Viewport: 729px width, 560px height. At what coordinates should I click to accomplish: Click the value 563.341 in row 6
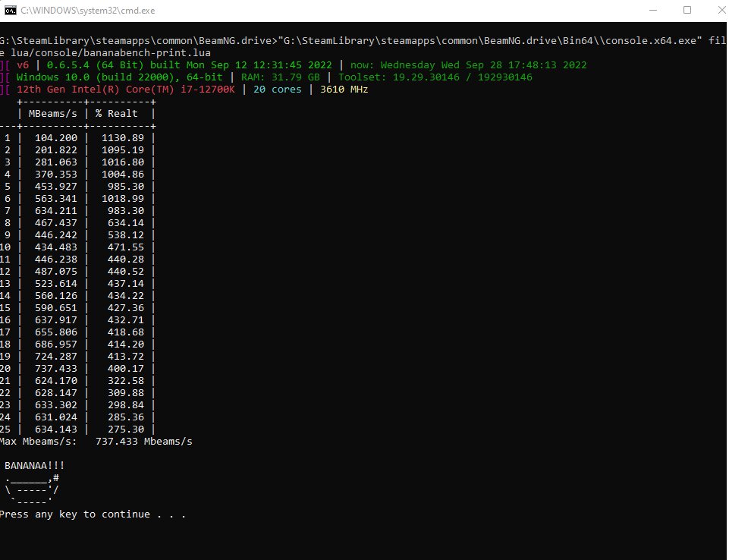(x=56, y=199)
